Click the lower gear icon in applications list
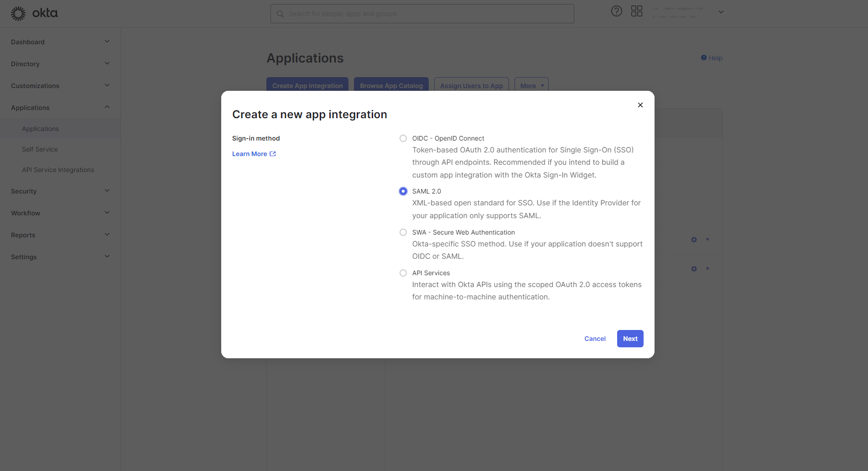 [694, 269]
